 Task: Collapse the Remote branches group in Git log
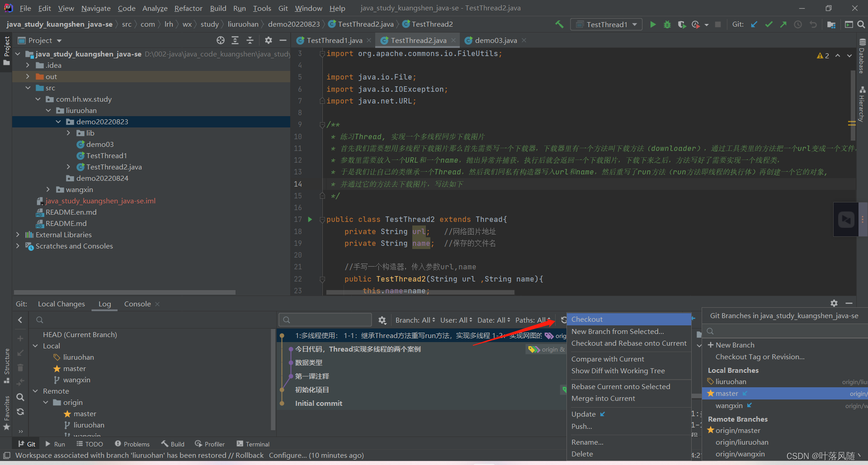[x=35, y=391]
